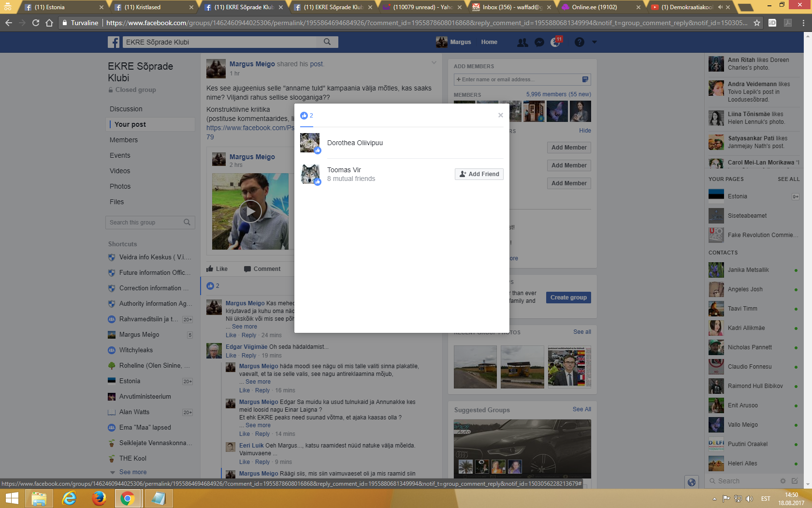Like the shared post
The image size is (812, 508).
pos(217,269)
